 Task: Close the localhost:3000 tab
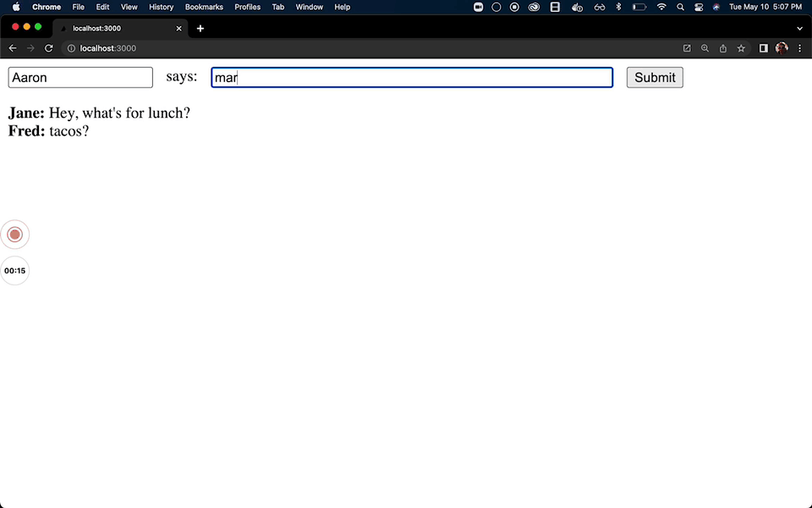pos(178,28)
